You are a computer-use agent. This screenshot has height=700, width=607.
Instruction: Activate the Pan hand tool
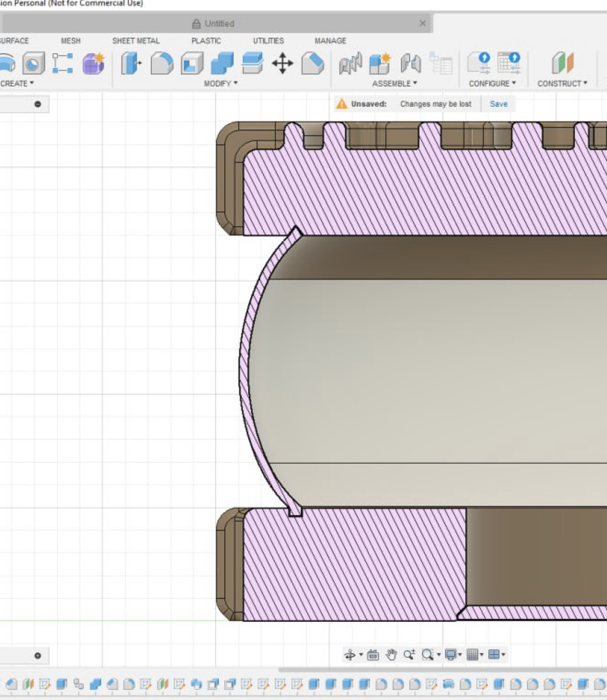point(391,654)
